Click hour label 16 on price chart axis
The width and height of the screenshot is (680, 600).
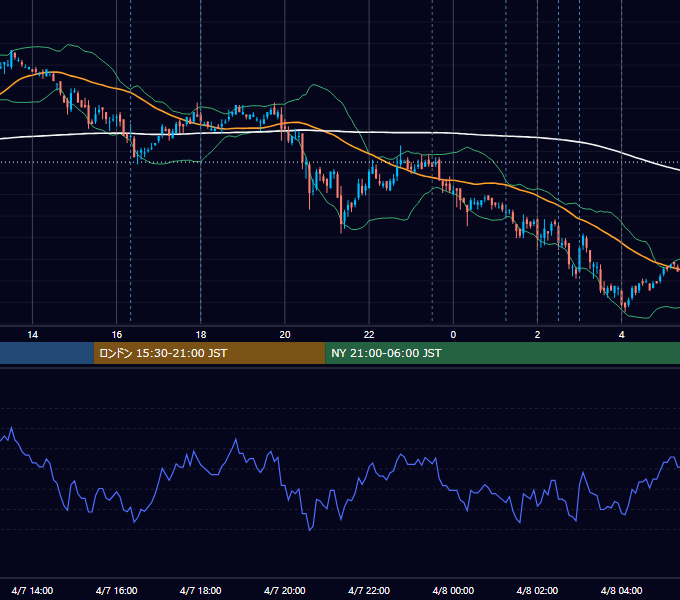[117, 335]
